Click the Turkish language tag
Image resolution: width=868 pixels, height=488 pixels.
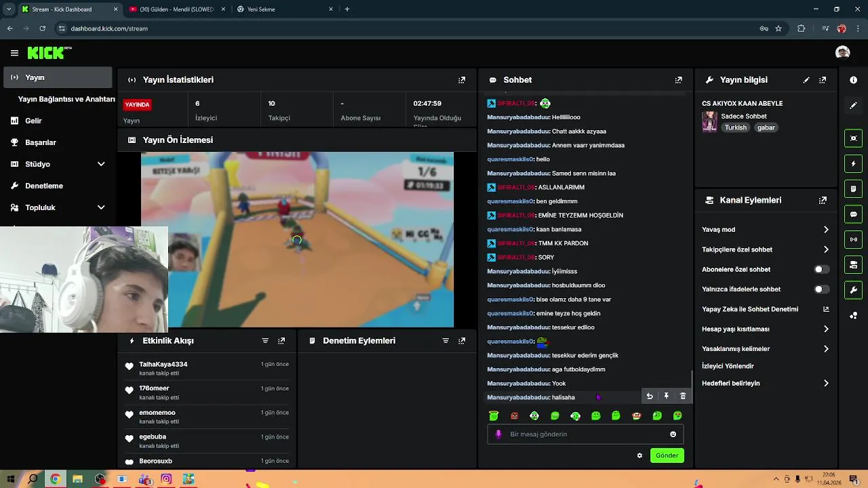coord(735,127)
